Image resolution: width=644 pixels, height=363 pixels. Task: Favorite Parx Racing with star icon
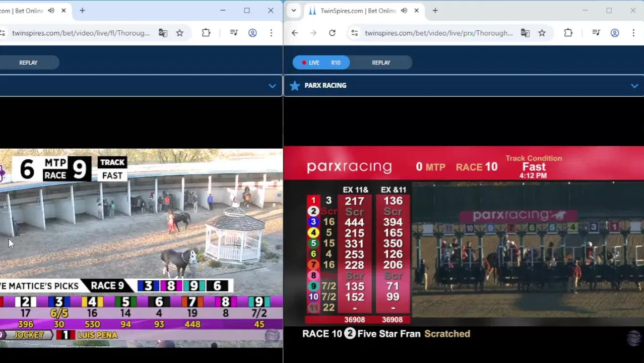295,86
